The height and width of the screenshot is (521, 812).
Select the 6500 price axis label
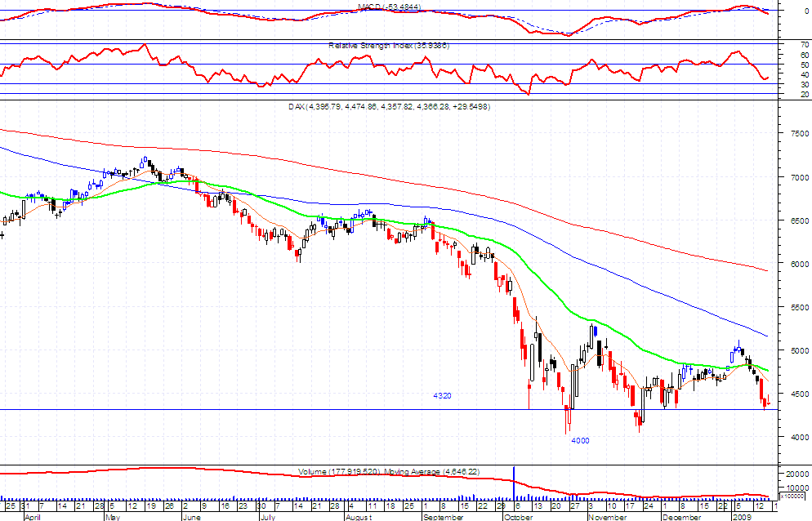(x=800, y=221)
